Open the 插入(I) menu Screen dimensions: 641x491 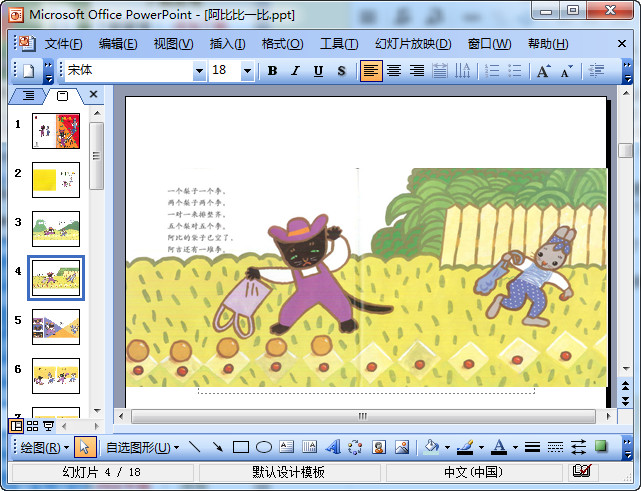228,44
